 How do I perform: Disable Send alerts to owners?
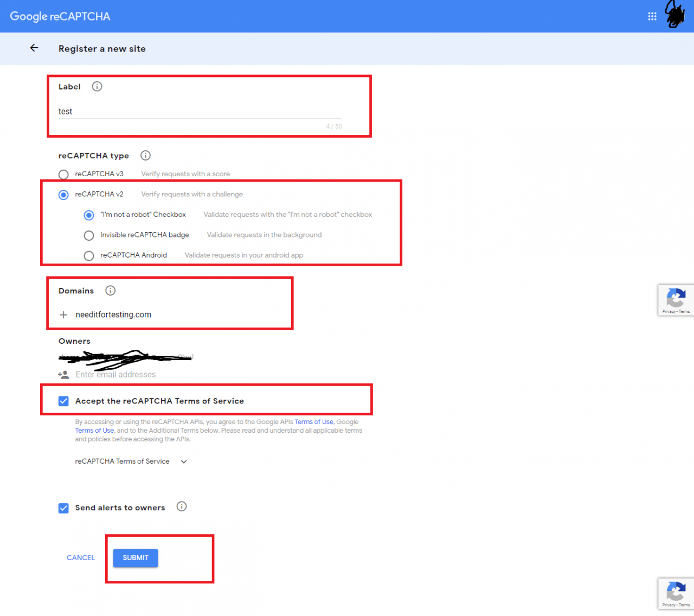click(63, 508)
